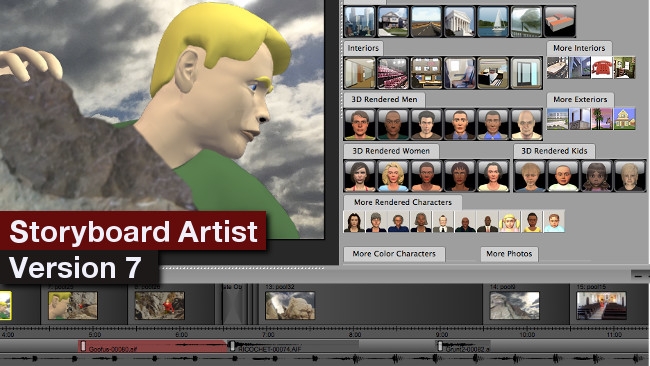Select the red Goofus-00080.aif audio clip

[x=153, y=346]
